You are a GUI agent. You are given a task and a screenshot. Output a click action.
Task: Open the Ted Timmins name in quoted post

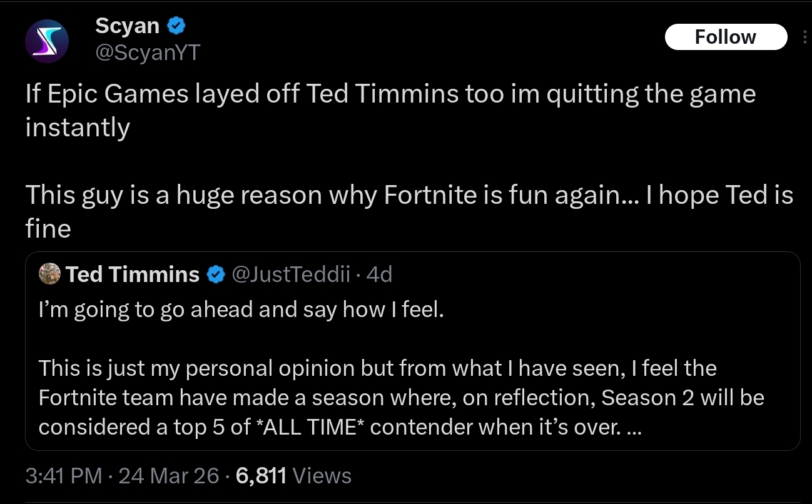[133, 275]
